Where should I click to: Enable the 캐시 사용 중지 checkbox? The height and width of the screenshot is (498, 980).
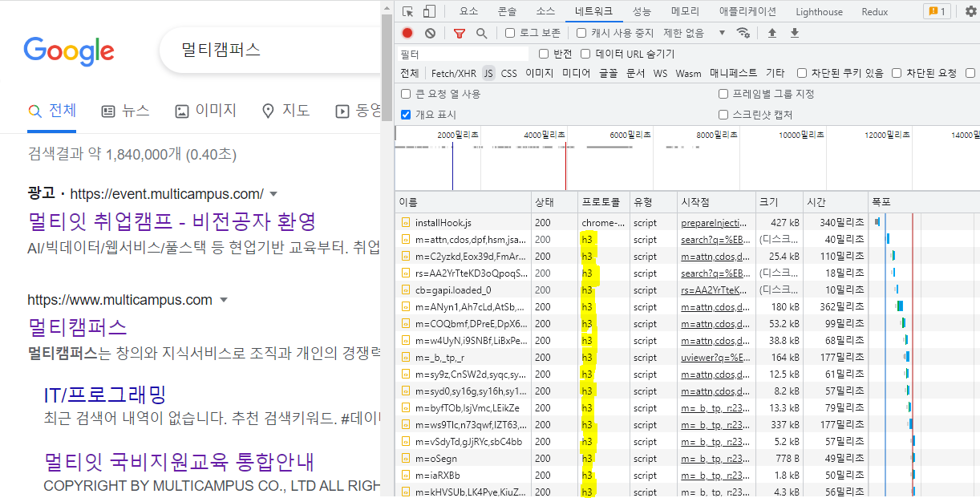[581, 33]
